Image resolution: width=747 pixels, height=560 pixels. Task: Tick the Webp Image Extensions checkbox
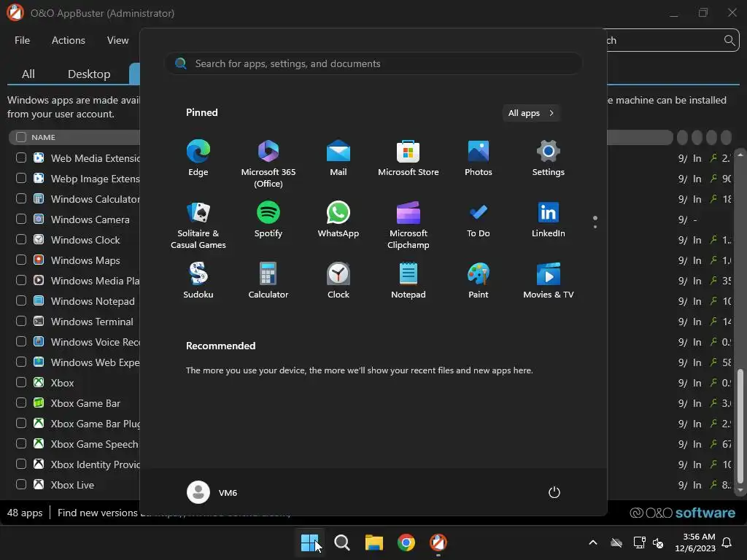(21, 178)
